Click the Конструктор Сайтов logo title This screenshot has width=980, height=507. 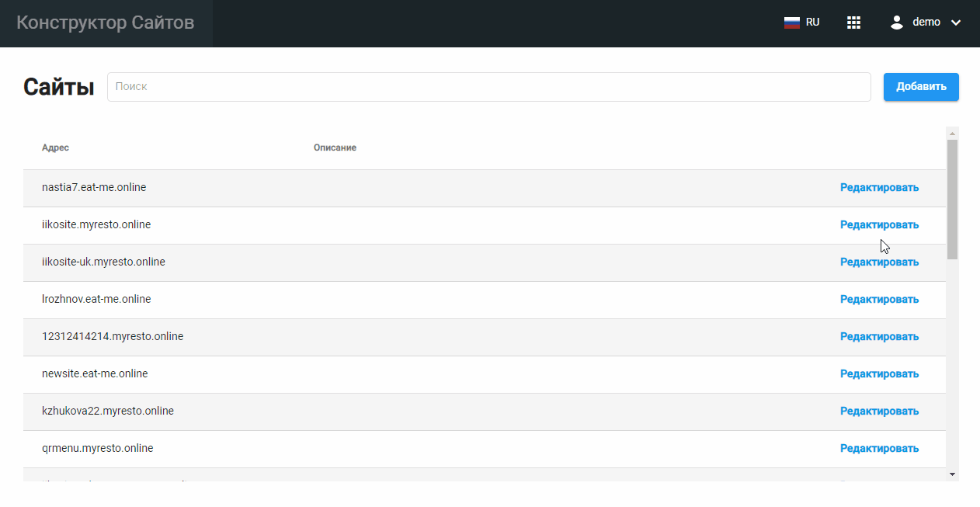click(x=106, y=23)
